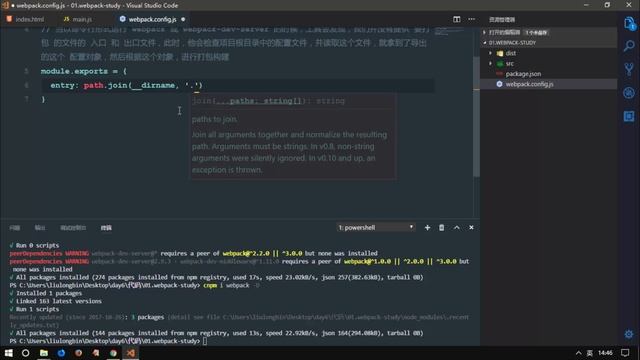The image size is (640, 360).
Task: Click 'Installed 1 packages' terminal line
Action: (46, 293)
